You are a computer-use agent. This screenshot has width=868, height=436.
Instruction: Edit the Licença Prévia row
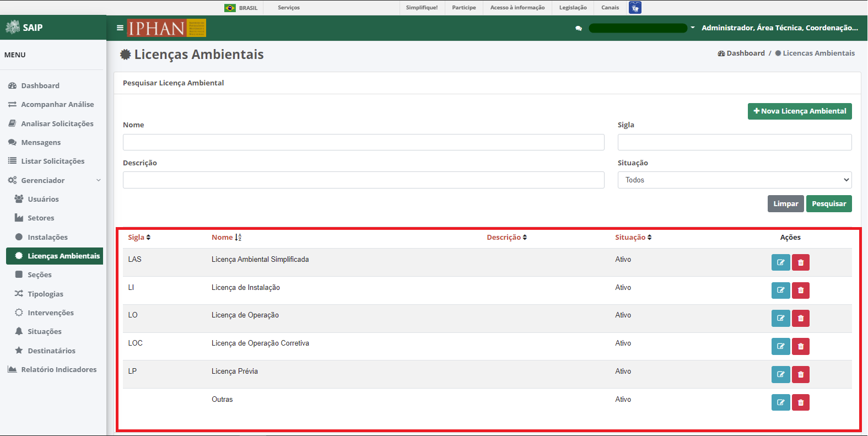780,374
